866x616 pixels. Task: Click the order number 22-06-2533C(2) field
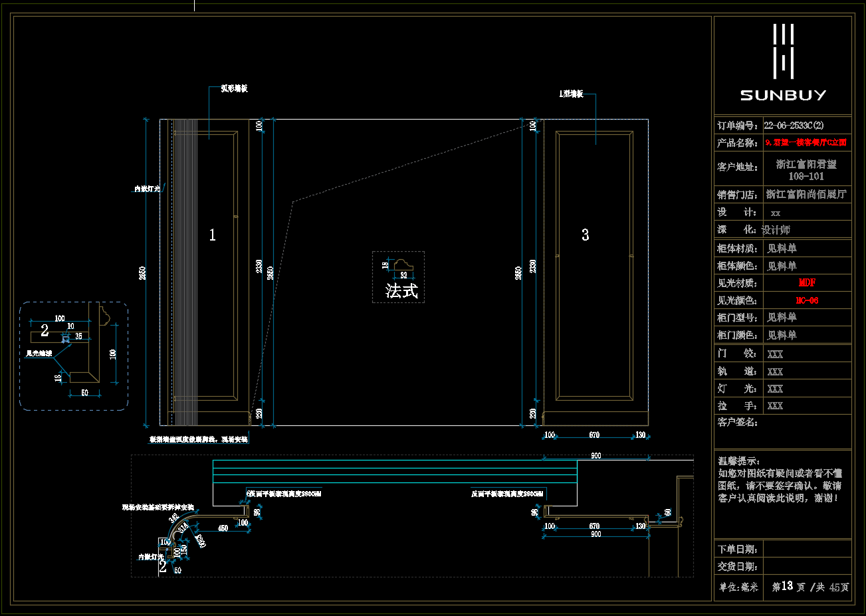pos(794,125)
